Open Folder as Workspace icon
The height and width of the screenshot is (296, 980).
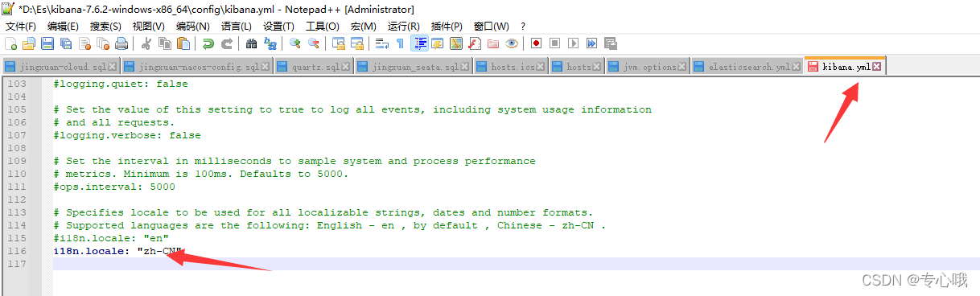(x=493, y=43)
